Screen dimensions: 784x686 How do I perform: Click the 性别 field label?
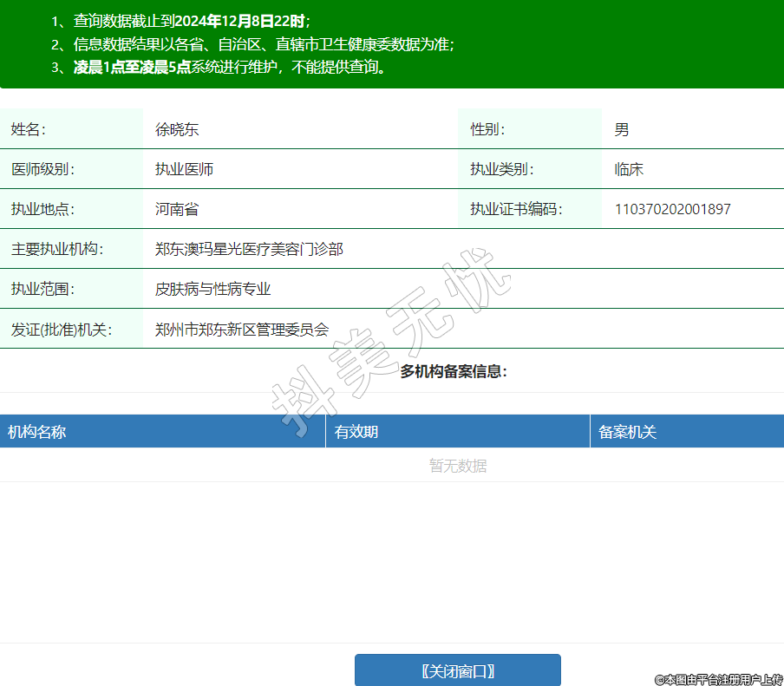click(487, 129)
